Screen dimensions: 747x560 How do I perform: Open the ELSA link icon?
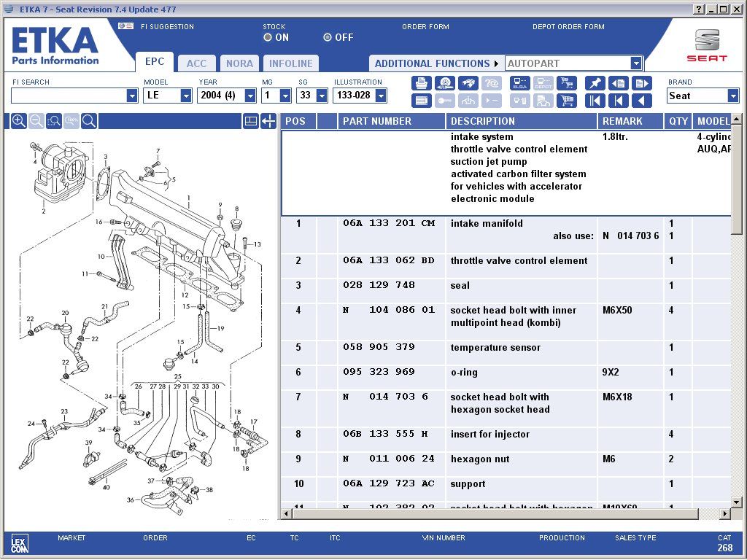[x=519, y=83]
